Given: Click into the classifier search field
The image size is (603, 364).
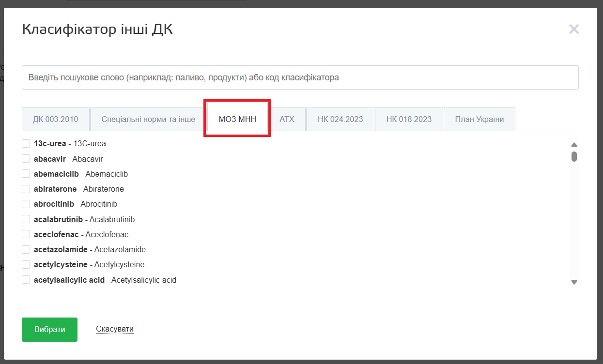Looking at the screenshot, I should point(300,77).
